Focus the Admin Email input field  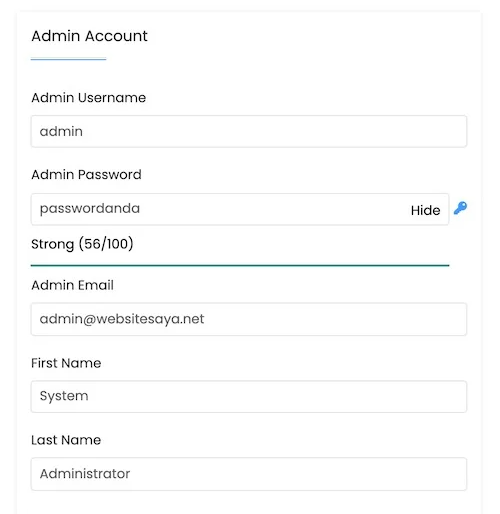249,319
